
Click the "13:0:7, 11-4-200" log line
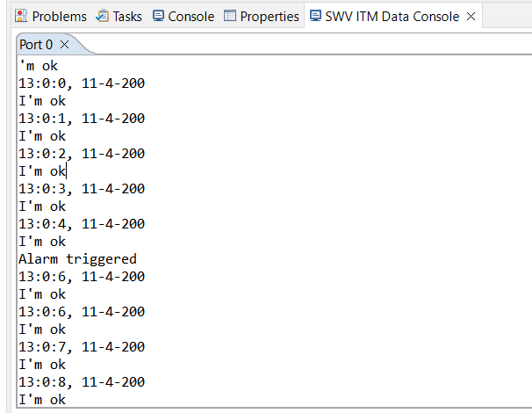coord(82,347)
